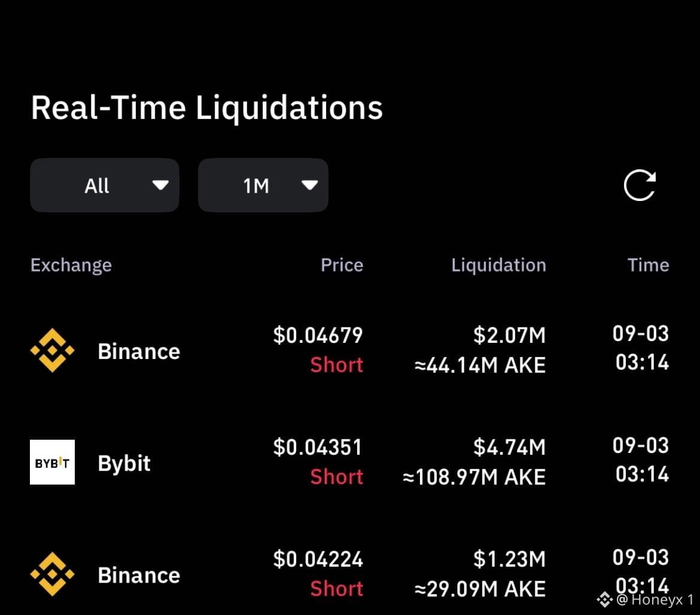Click the $4.74M liquidation amount
Image resolution: width=700 pixels, height=615 pixels.
point(509,447)
